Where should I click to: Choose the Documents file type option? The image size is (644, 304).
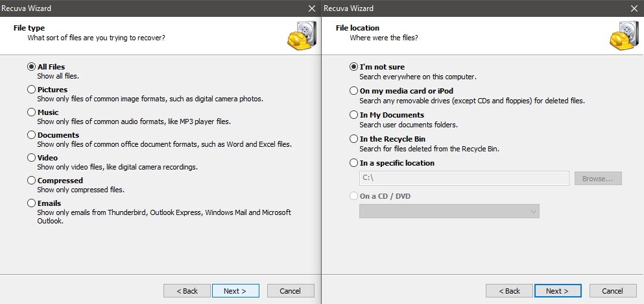(32, 135)
